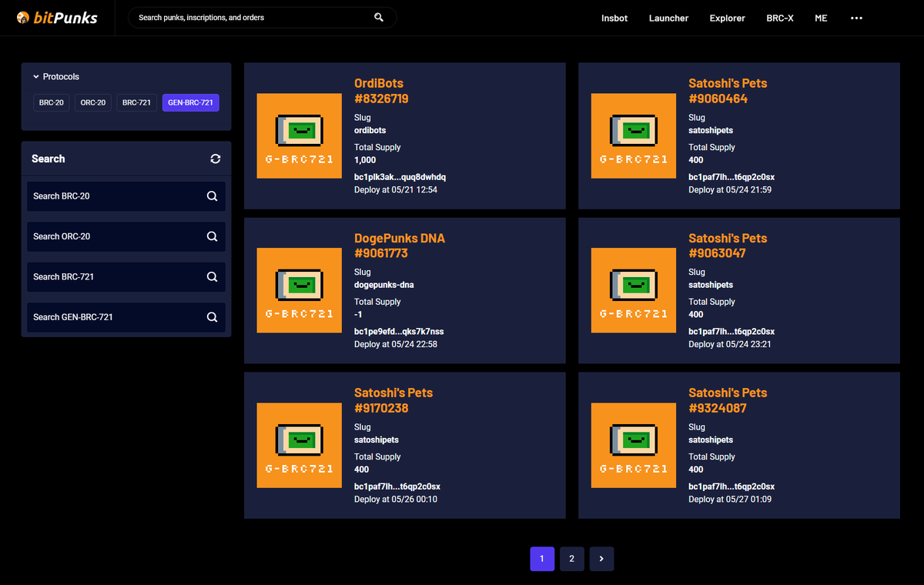924x585 pixels.
Task: Open the Insbot menu item
Action: pos(614,18)
